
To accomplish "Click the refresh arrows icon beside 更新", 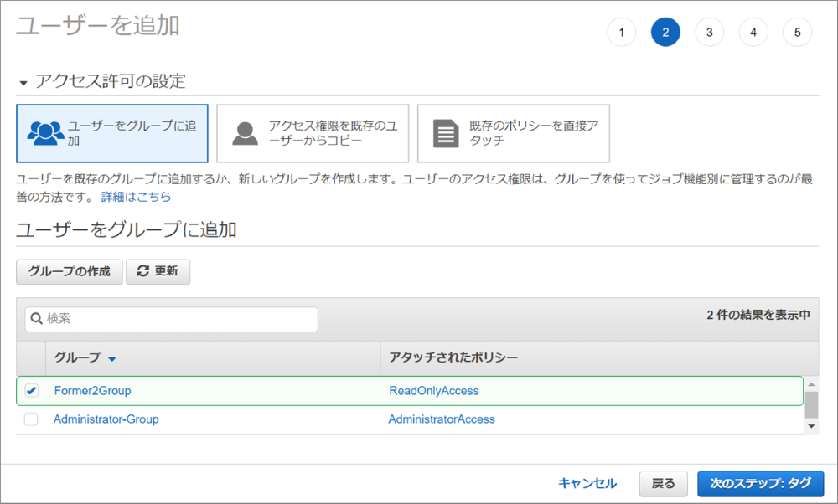I will 142,272.
